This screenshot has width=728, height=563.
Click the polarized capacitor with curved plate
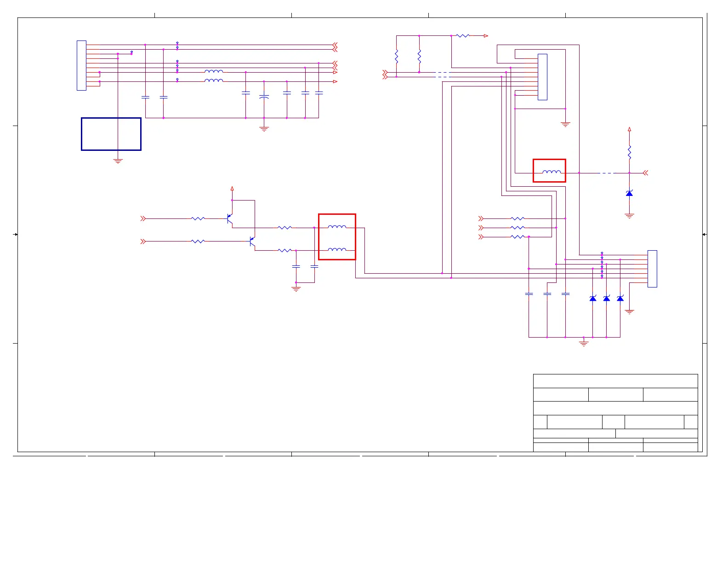[x=264, y=97]
